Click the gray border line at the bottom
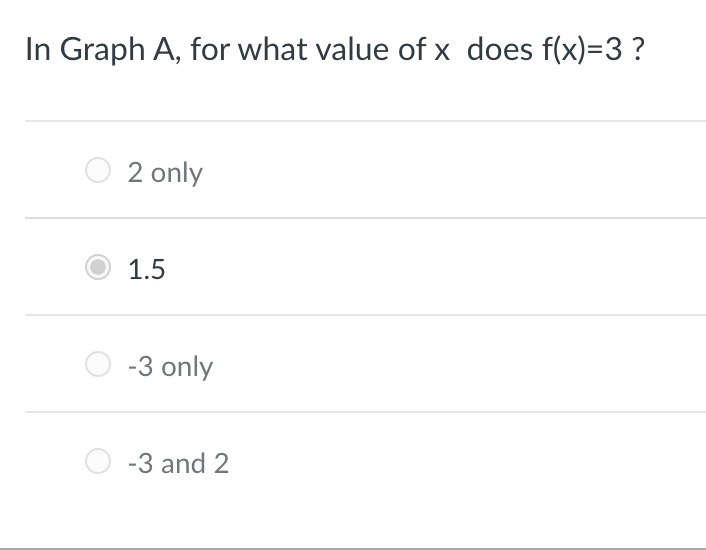The image size is (706, 550). point(353,549)
